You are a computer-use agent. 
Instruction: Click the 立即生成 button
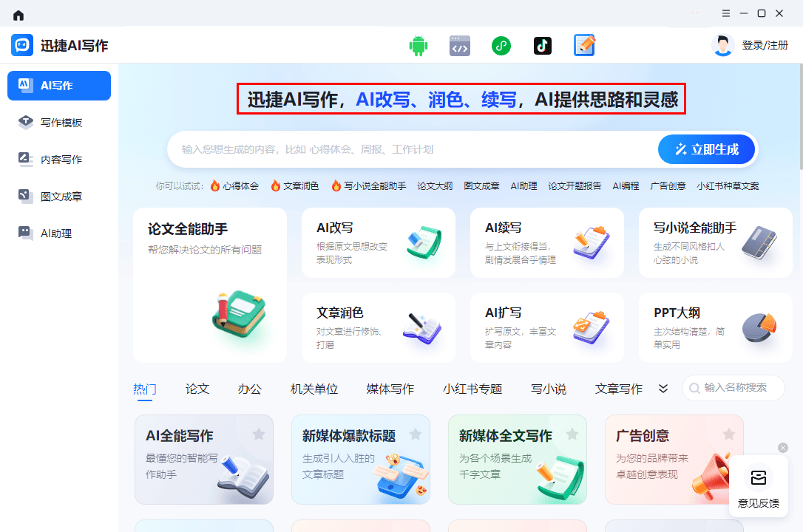[x=707, y=149]
